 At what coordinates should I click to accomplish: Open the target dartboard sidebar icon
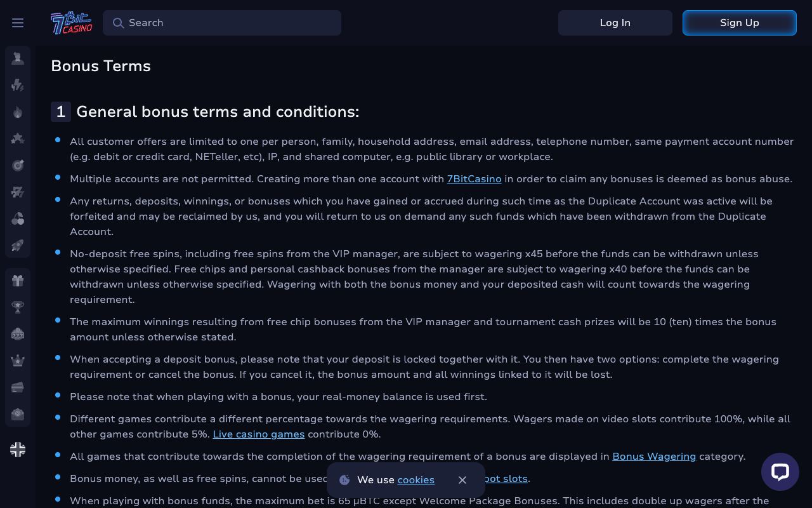point(18,165)
